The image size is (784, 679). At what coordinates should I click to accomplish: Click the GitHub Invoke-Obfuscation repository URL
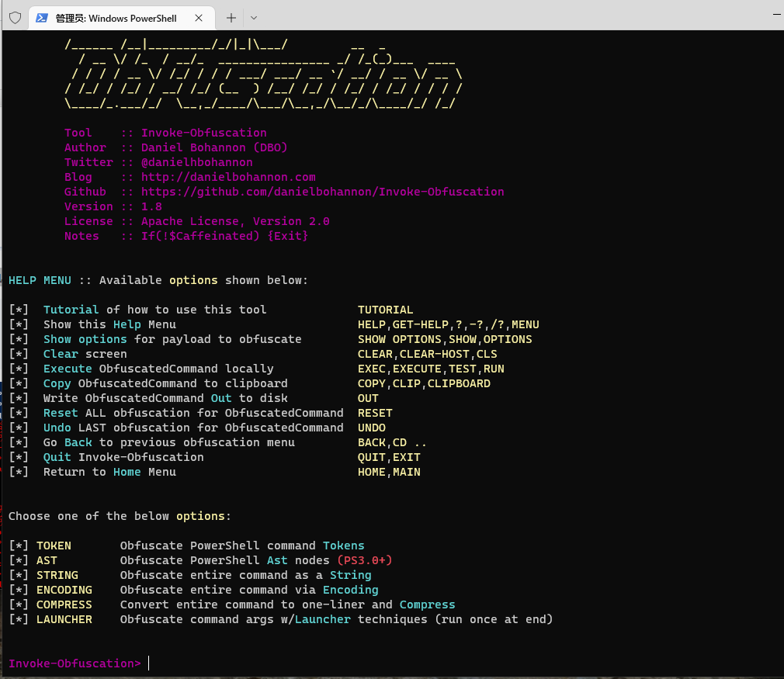point(322,192)
